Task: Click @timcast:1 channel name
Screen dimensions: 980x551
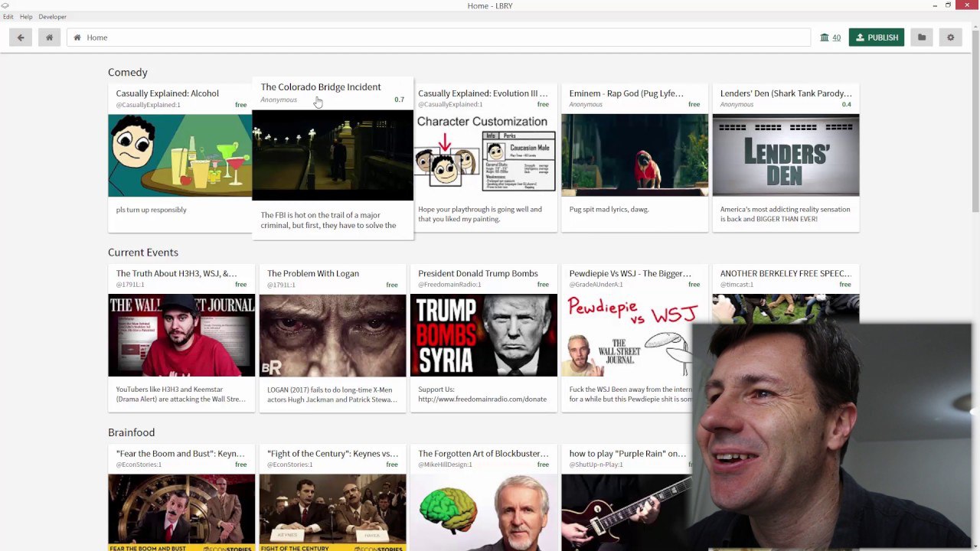Action: (x=737, y=285)
